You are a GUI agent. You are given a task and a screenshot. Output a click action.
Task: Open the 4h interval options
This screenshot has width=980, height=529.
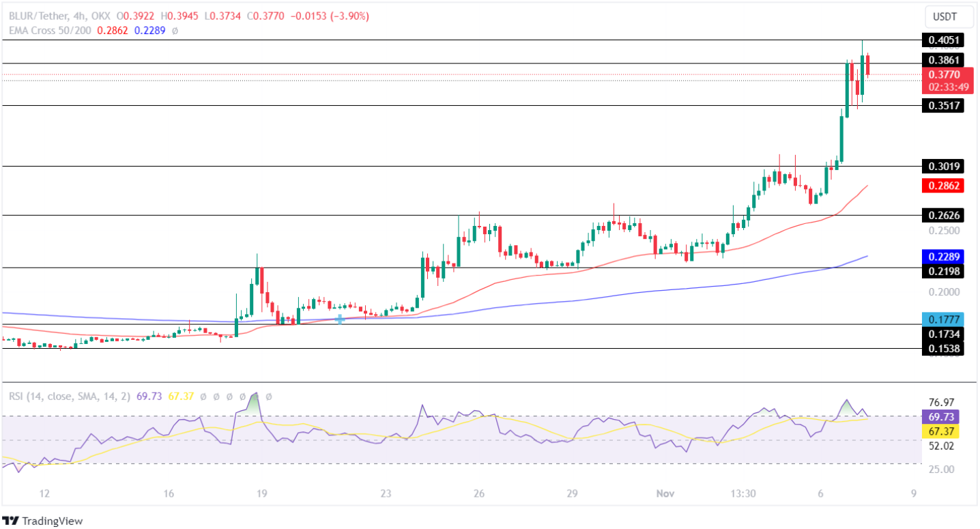pos(78,16)
